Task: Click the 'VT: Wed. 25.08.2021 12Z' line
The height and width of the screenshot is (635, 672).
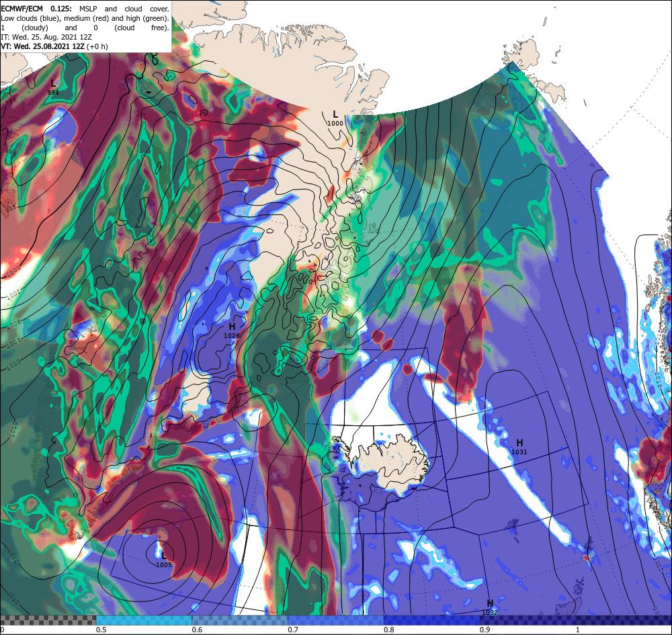Action: (43, 46)
